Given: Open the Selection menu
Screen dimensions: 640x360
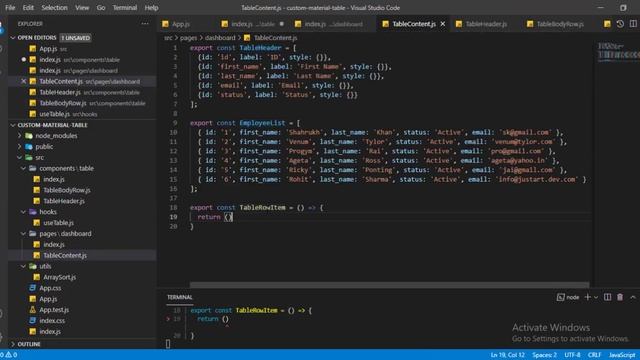Looking at the screenshot, I should (54, 8).
